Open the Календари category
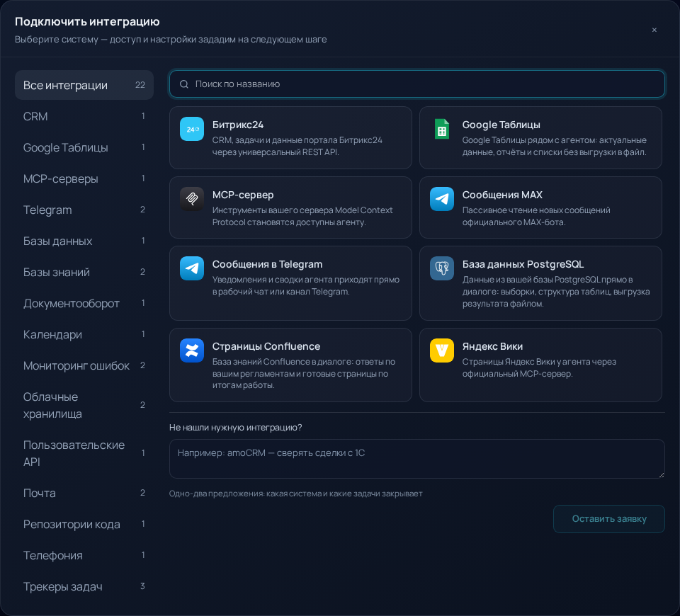 tap(84, 335)
